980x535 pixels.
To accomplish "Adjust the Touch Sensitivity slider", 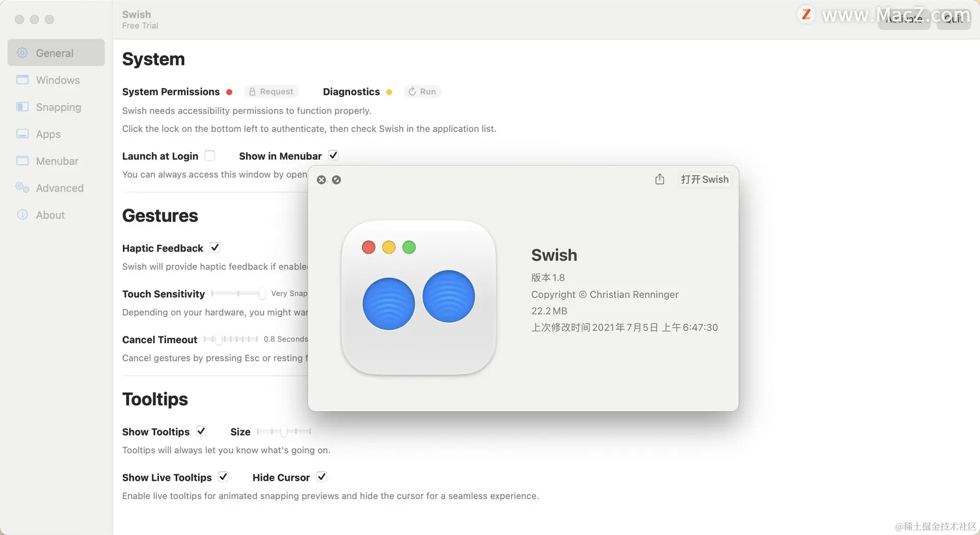I will pos(238,294).
